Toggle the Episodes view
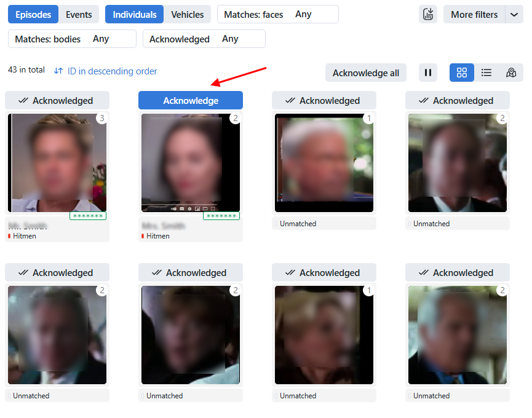 34,15
